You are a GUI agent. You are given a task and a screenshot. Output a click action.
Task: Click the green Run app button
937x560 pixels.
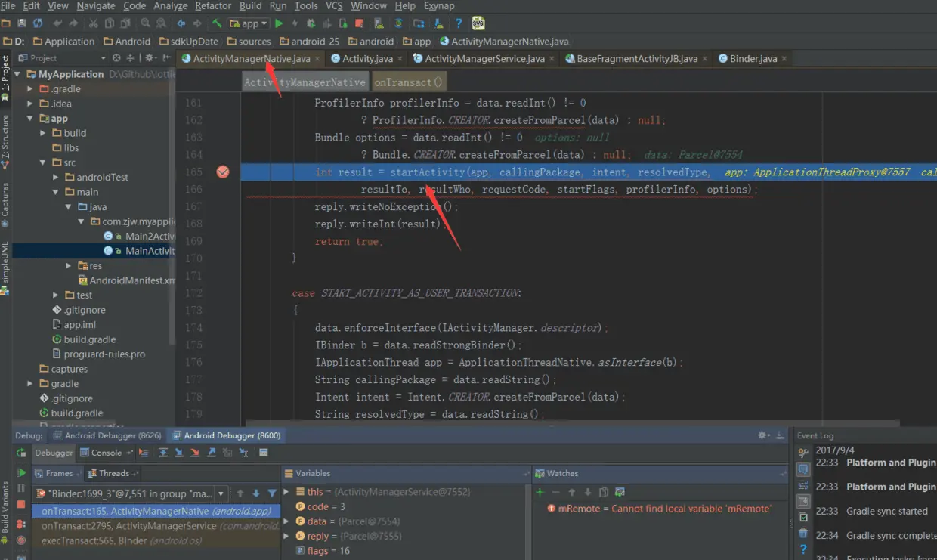[x=279, y=23]
